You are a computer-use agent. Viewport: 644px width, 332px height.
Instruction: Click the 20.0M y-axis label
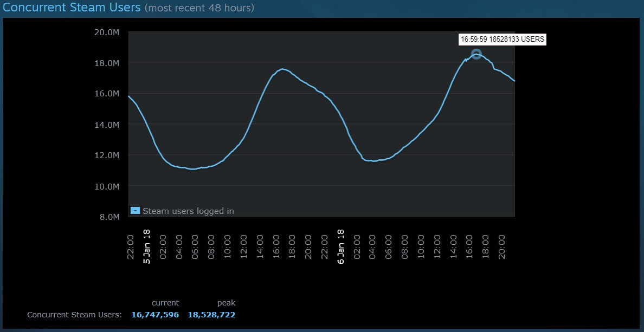pyautogui.click(x=106, y=32)
